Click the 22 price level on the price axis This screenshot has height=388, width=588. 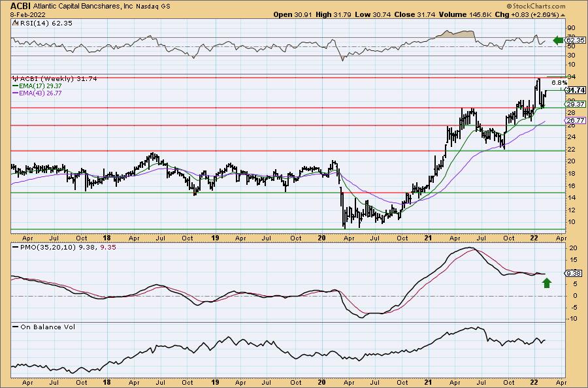tap(571, 149)
